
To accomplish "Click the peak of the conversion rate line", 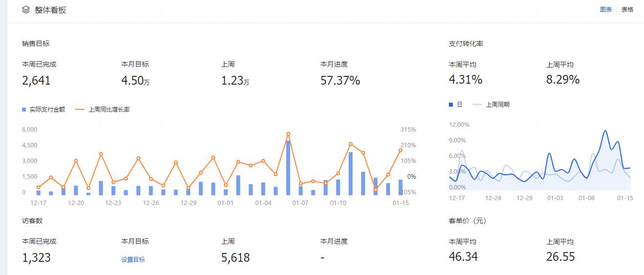I will 605,131.
